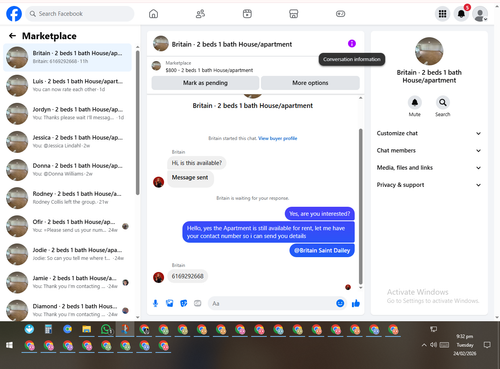Open the Windows Start menu
This screenshot has width=500, height=369.
[9, 345]
